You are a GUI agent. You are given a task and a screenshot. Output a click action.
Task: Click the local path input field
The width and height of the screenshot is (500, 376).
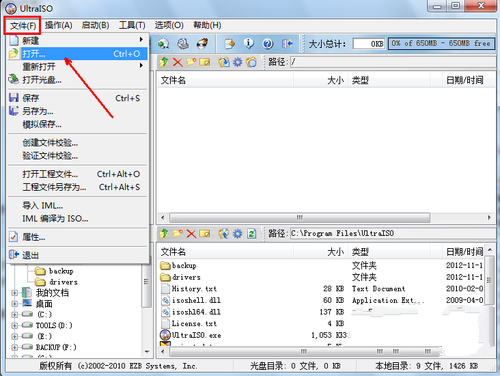(392, 233)
